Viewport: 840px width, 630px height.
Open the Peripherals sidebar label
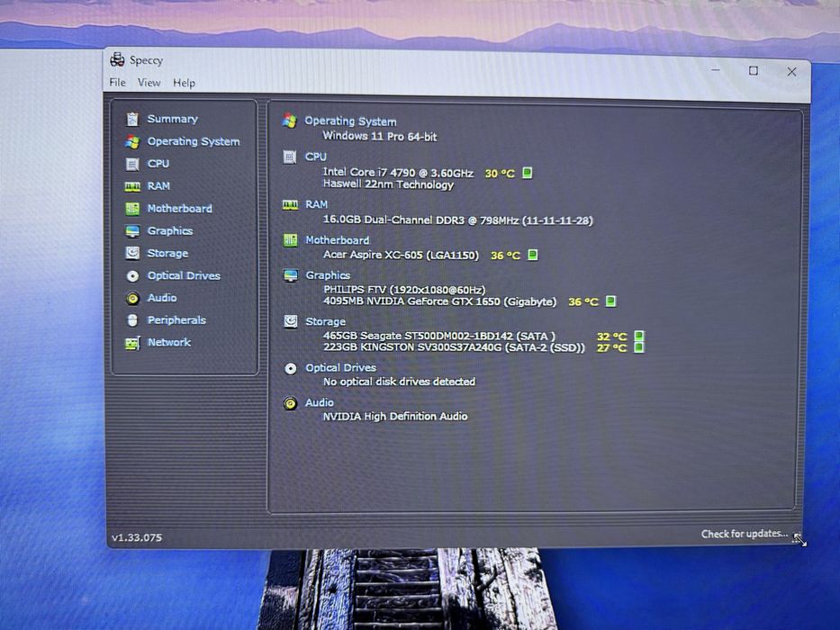[x=176, y=319]
